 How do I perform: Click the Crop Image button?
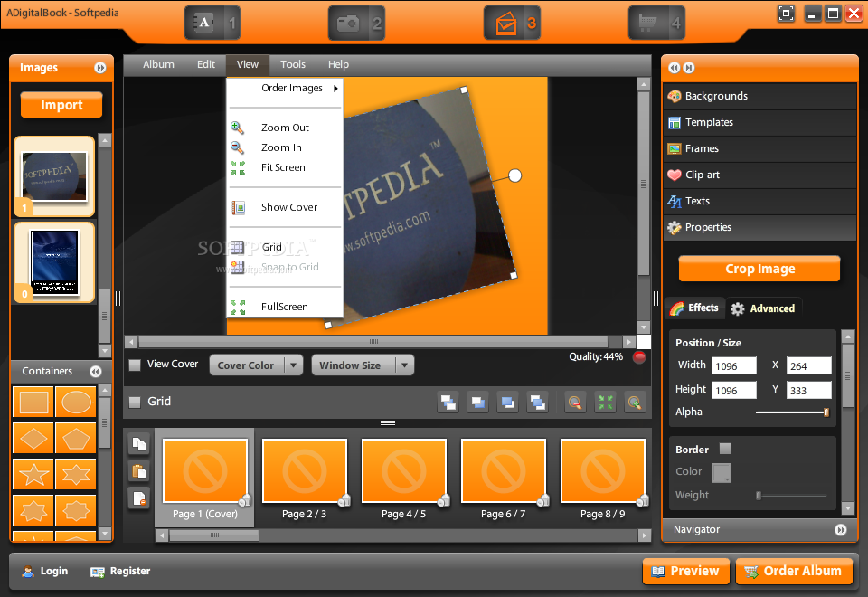pos(759,270)
